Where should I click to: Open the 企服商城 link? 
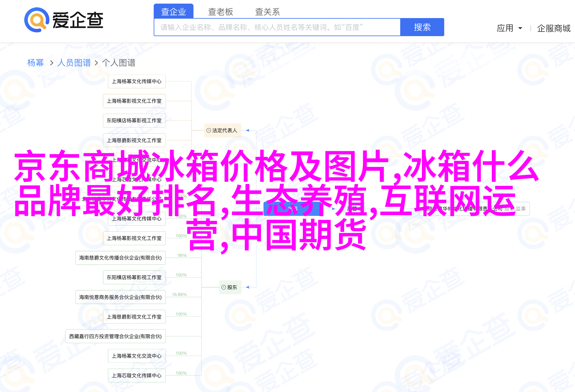(x=554, y=28)
